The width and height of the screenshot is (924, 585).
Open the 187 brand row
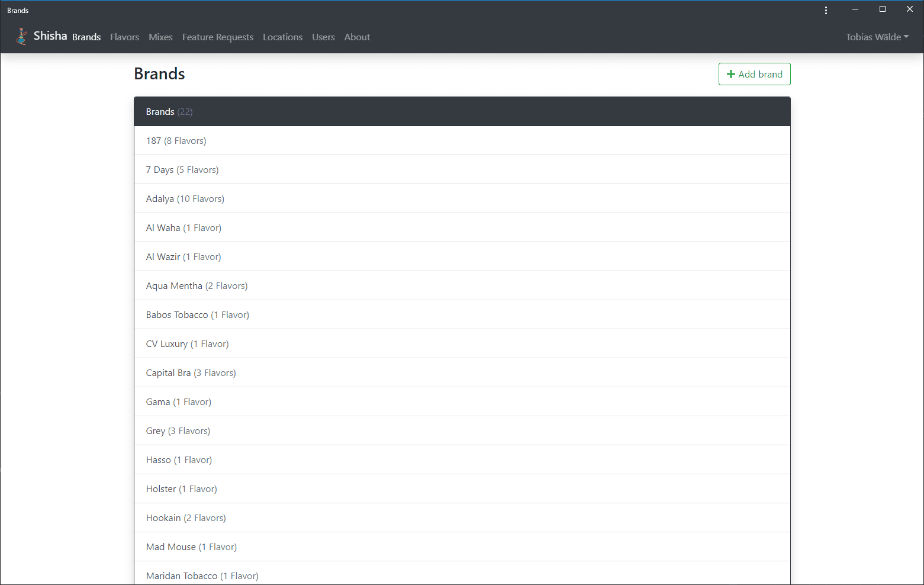click(x=462, y=141)
